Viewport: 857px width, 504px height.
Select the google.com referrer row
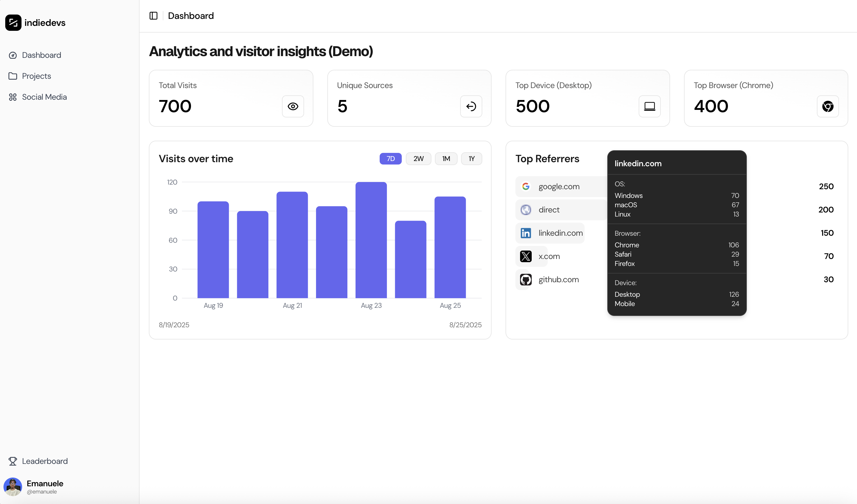click(677, 186)
